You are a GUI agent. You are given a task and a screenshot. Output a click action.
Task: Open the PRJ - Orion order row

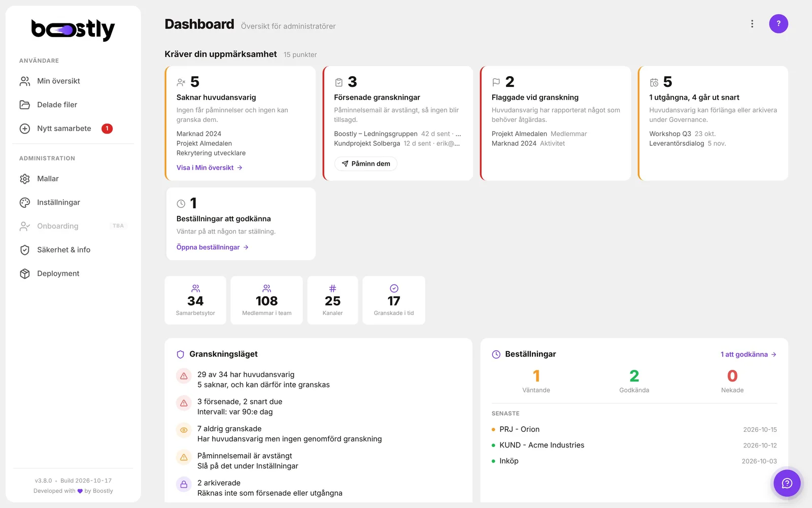634,430
